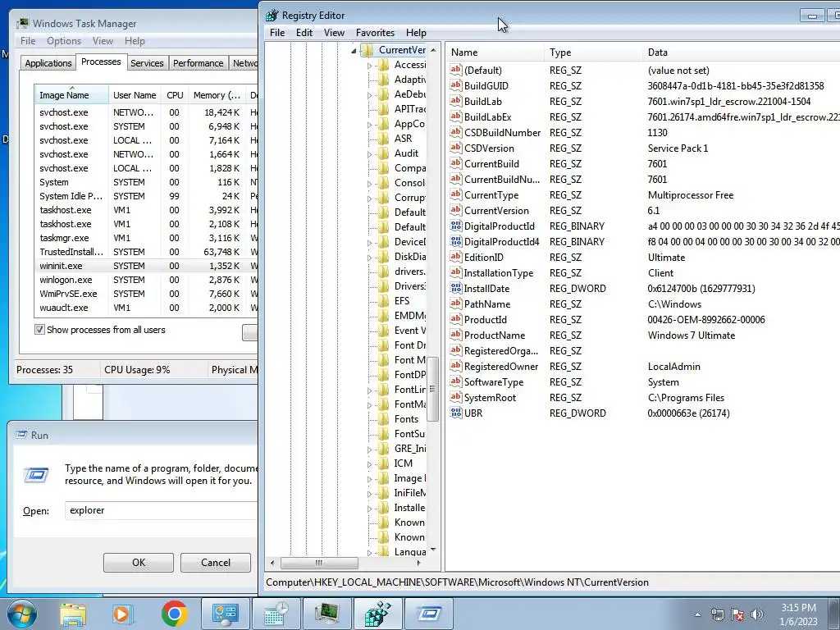The width and height of the screenshot is (840, 630).
Task: Expand the Console registry key
Action: tap(369, 184)
